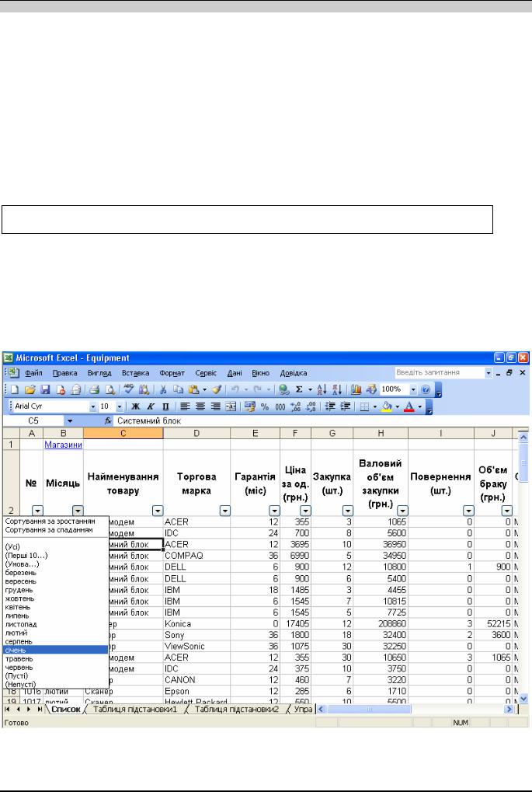Image resolution: width=532 pixels, height=792 pixels.
Task: Open the autofilter dropdown for Найменування товару
Action: 158,511
